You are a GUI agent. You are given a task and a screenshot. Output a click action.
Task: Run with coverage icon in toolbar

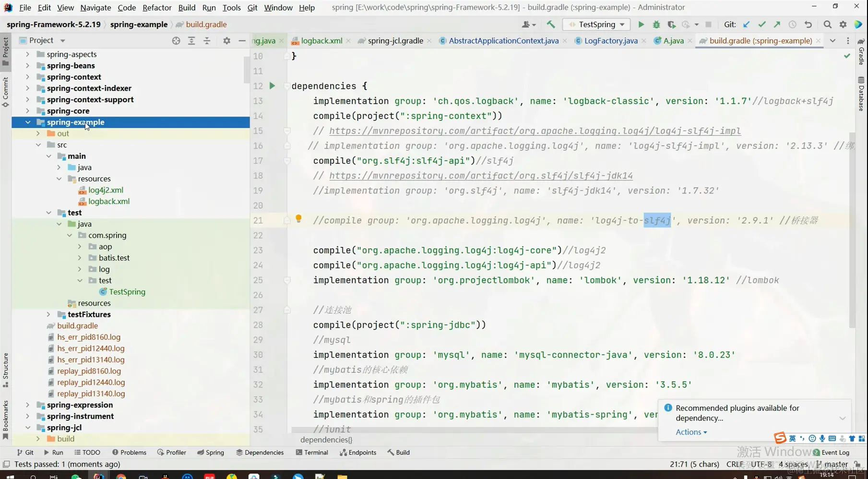click(671, 24)
